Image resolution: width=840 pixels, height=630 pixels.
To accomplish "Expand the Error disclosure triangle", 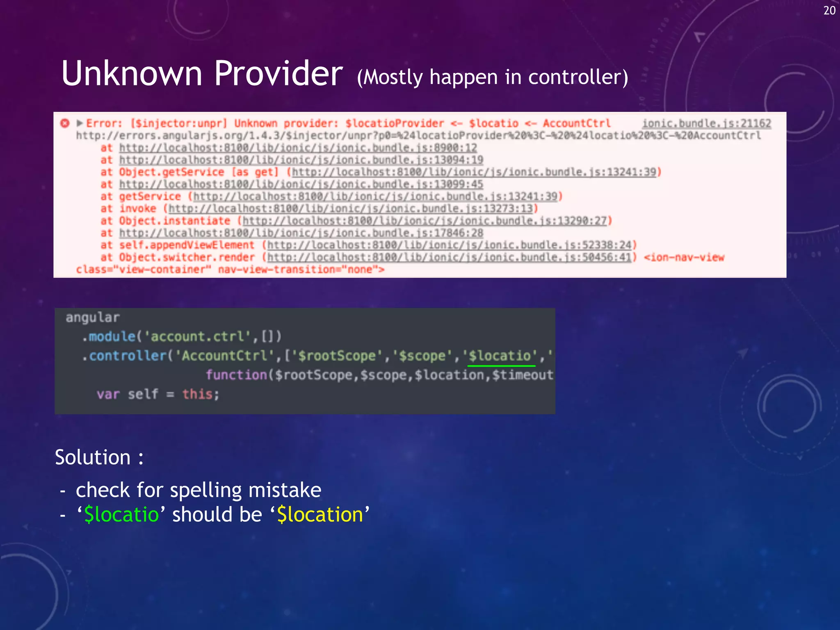I will pos(80,123).
